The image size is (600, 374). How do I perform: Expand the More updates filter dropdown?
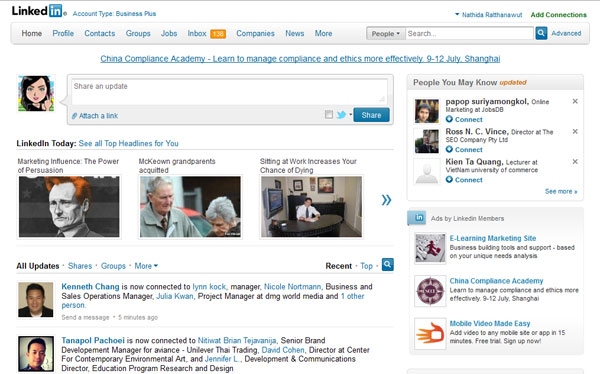(x=146, y=266)
